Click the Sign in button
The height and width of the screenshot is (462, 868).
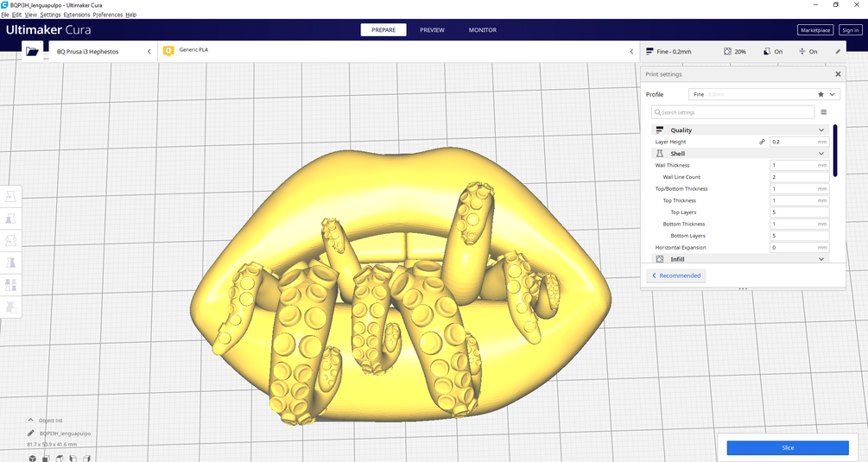pyautogui.click(x=850, y=30)
